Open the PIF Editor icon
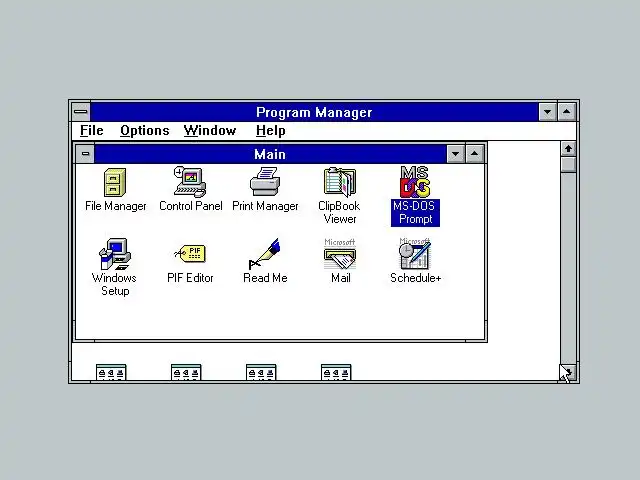This screenshot has width=640, height=480. 190,253
